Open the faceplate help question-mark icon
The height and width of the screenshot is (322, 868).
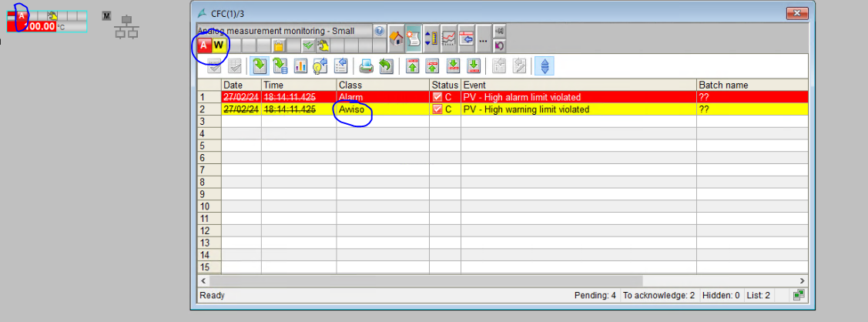point(379,31)
